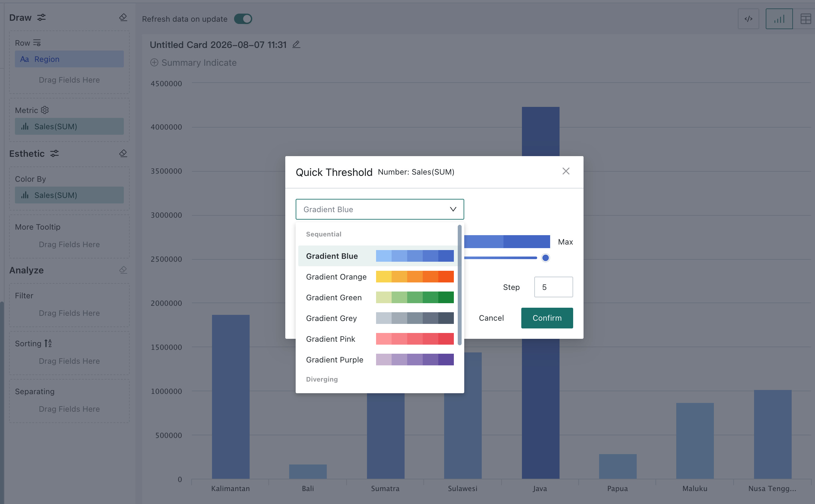Click the Max slider handle
Screen dimensions: 815x504
(546, 258)
